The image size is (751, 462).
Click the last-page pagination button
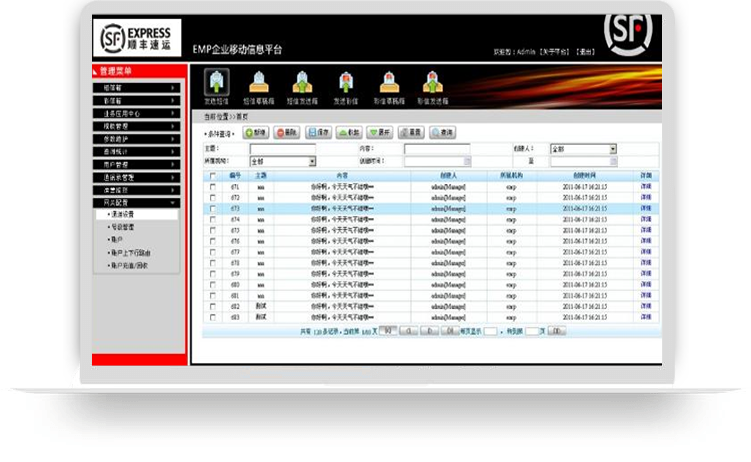(x=450, y=331)
